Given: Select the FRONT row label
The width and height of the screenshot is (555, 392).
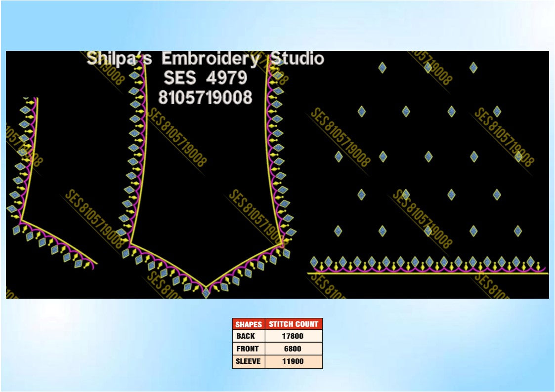Looking at the screenshot, I should point(248,349).
